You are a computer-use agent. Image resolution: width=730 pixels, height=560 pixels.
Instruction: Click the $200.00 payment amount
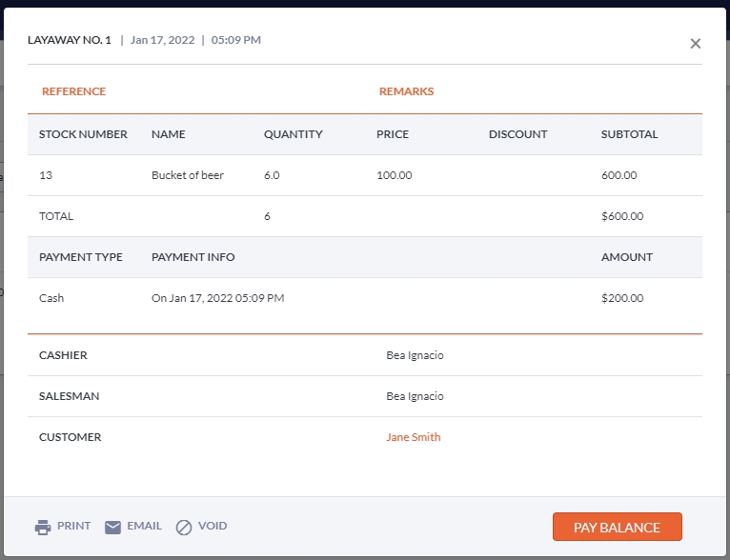pyautogui.click(x=622, y=298)
